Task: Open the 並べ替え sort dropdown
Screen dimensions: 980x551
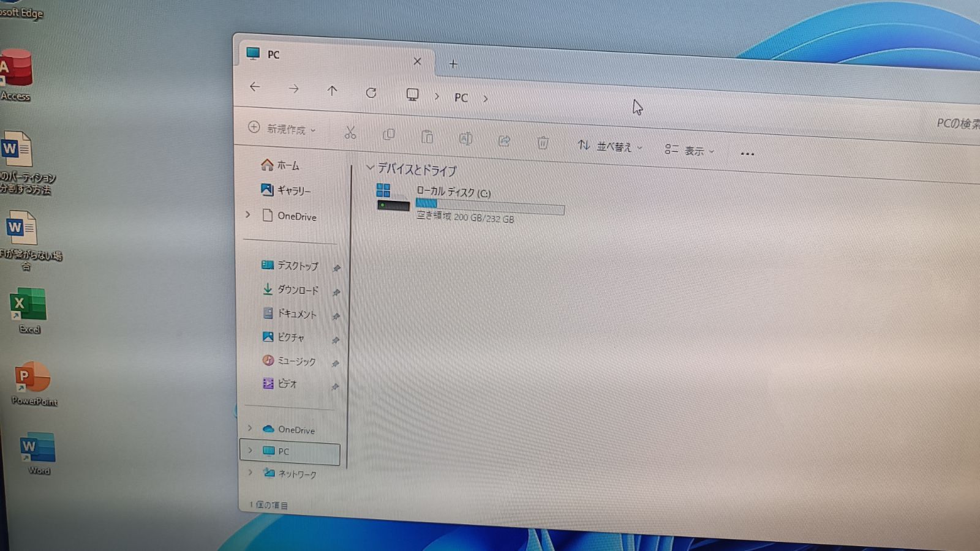Action: [x=610, y=146]
